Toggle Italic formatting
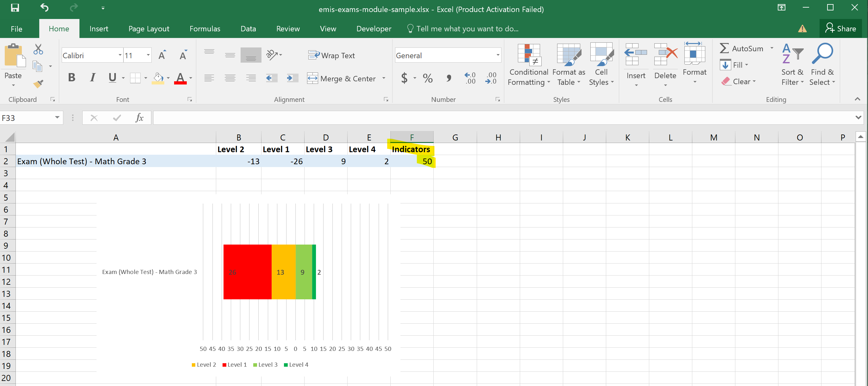Viewport: 868px width, 386px height. coord(92,78)
